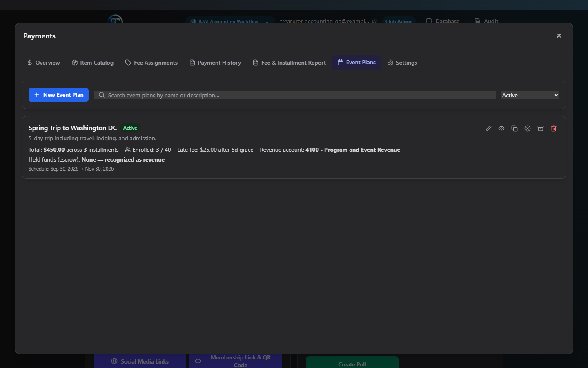Delete the Spring Trip plan with red trash icon
The height and width of the screenshot is (368, 588).
coord(554,128)
